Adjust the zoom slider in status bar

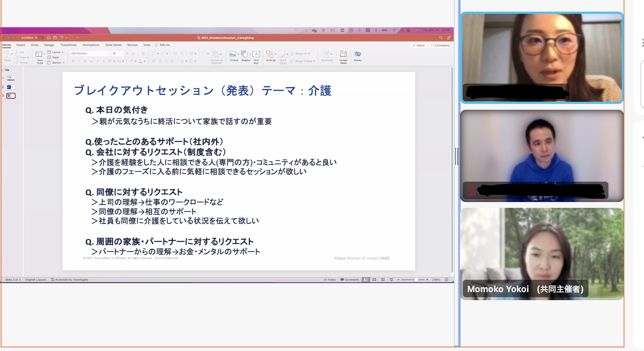click(x=416, y=280)
